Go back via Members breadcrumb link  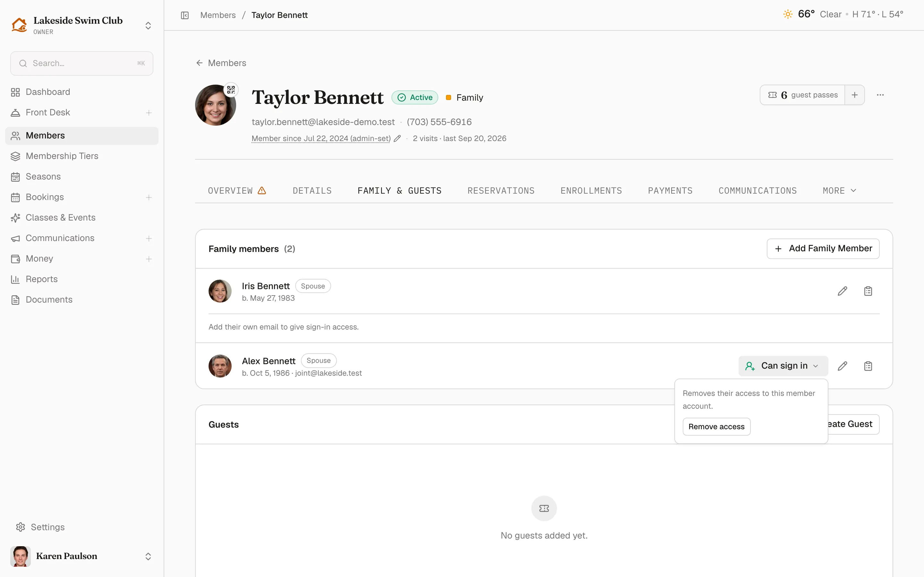(x=218, y=15)
